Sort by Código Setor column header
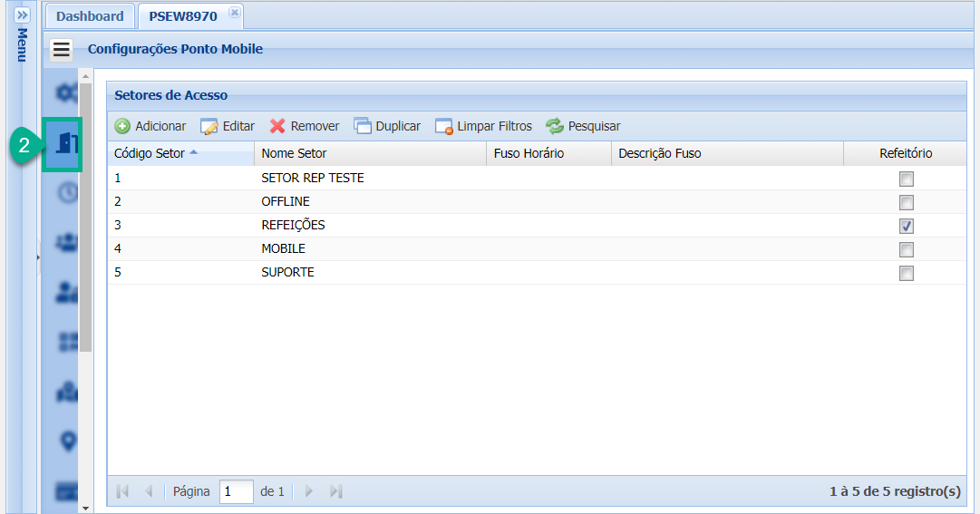Image resolution: width=980 pixels, height=514 pixels. tap(180, 153)
